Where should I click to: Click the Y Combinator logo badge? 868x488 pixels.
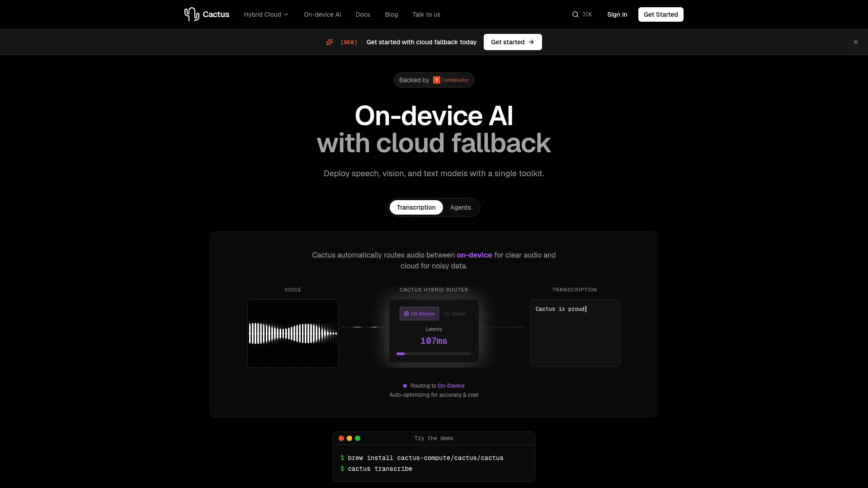(x=437, y=80)
